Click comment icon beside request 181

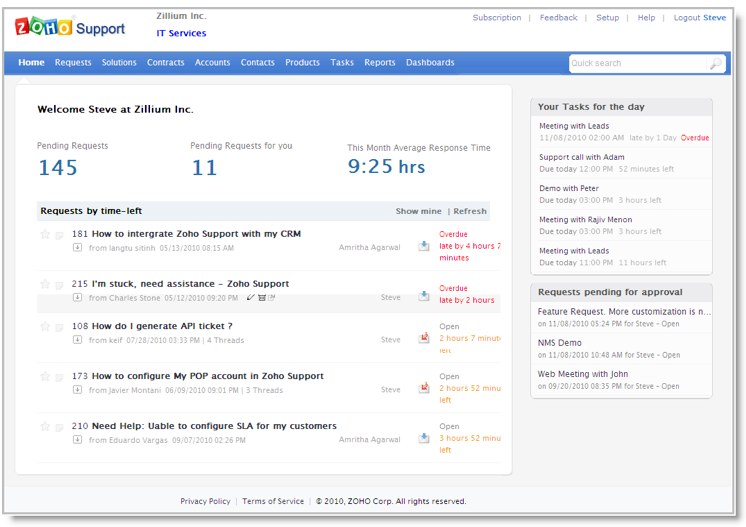pos(59,235)
